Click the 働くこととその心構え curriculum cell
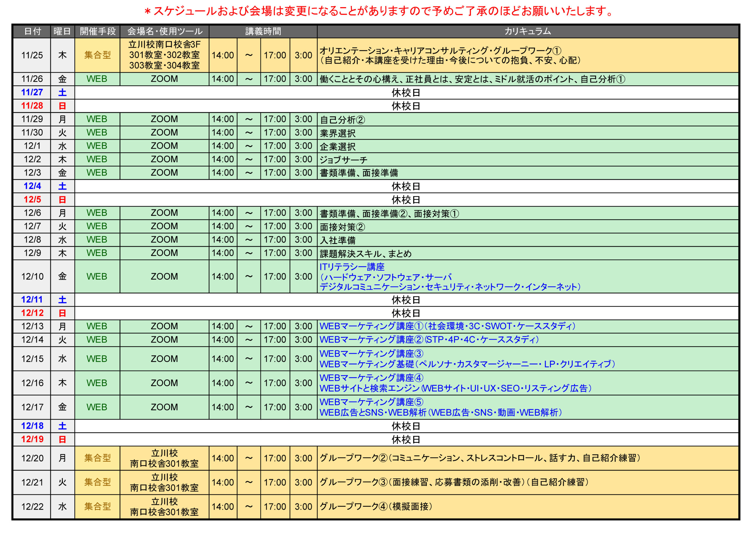Screen dimensions: 756x544 point(528,79)
